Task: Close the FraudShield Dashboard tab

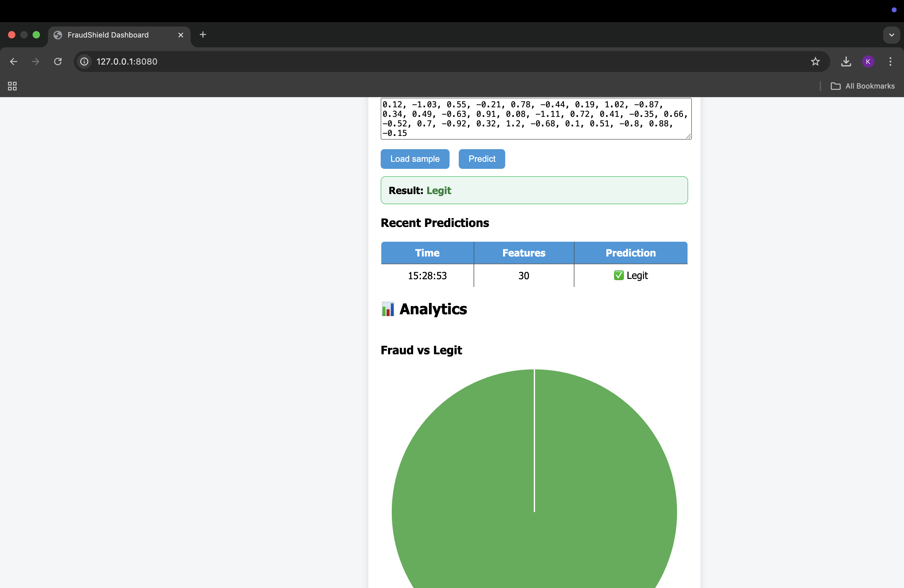Action: tap(181, 35)
